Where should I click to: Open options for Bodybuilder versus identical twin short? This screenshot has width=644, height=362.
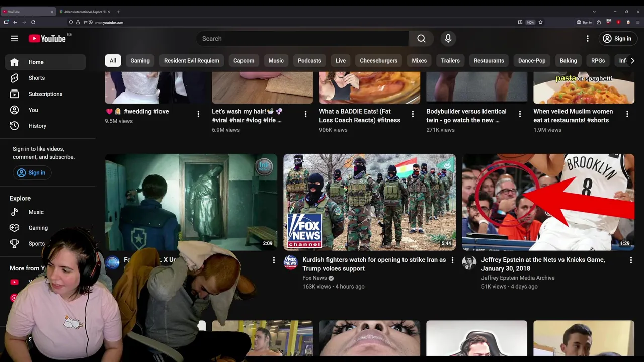tap(520, 114)
